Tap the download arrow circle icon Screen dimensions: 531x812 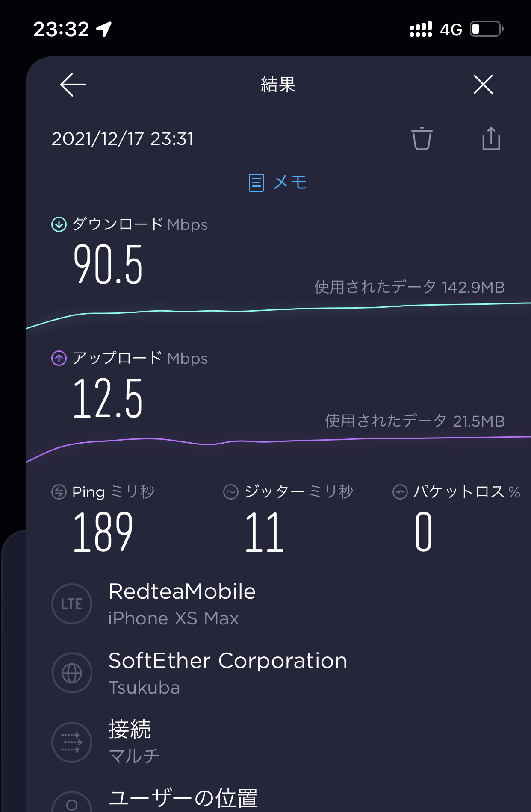59,224
